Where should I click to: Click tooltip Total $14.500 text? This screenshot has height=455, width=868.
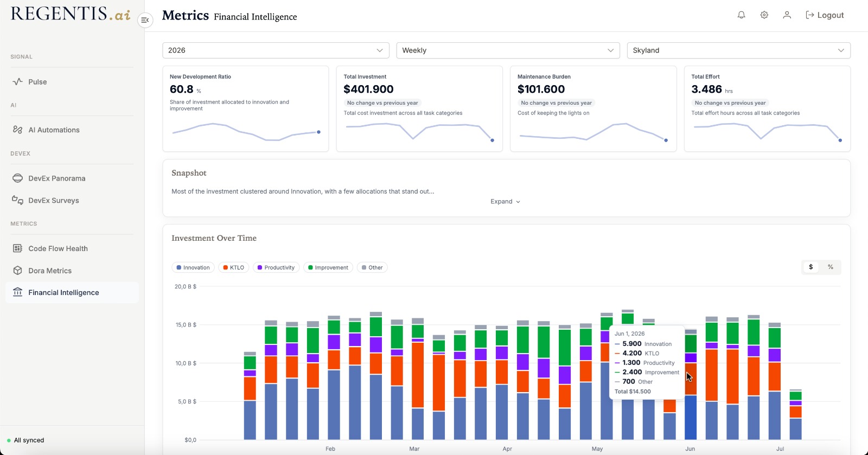coord(633,392)
